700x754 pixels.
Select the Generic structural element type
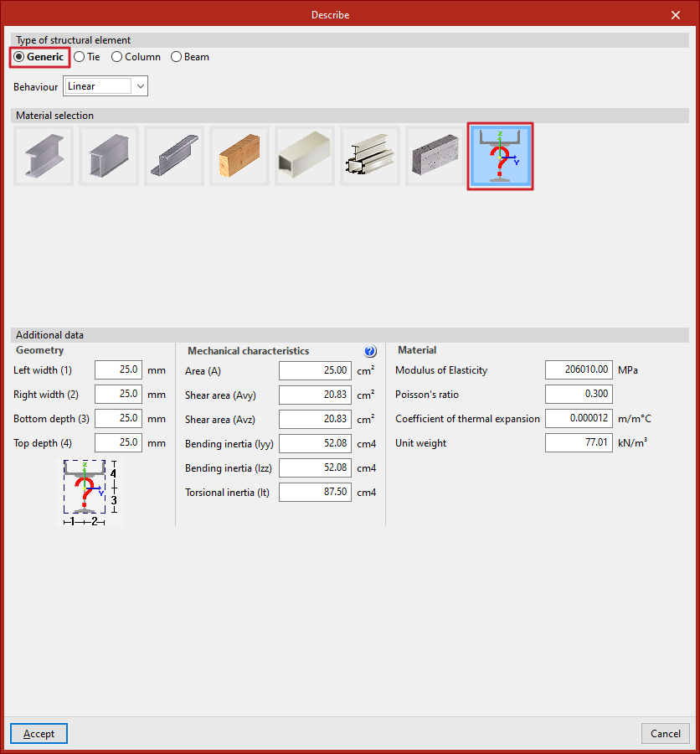click(39, 57)
